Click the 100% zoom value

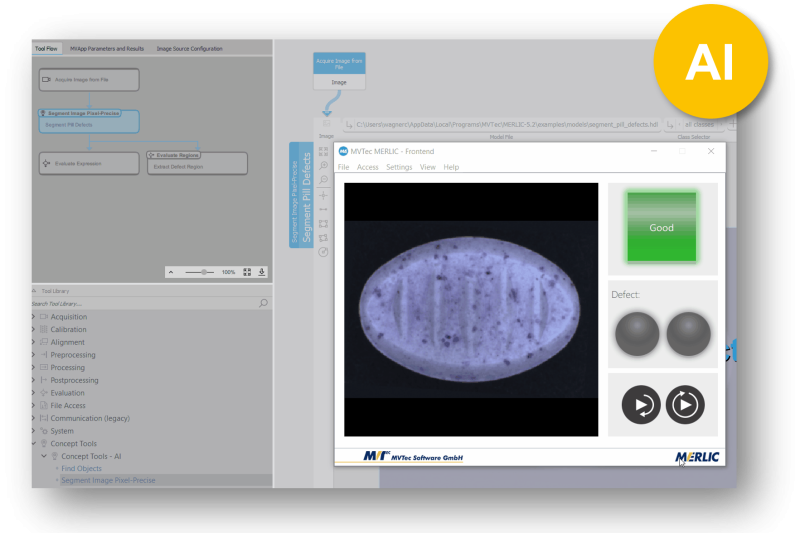click(x=228, y=272)
